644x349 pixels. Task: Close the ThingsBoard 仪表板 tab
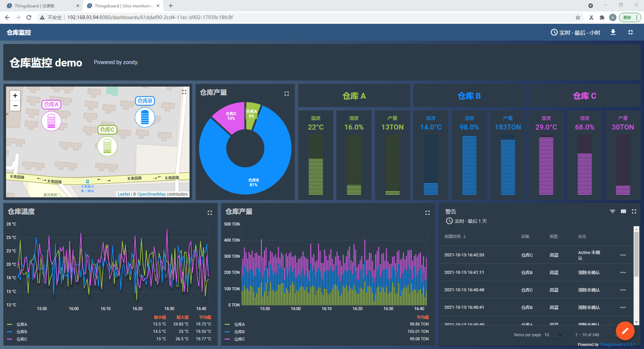click(78, 6)
